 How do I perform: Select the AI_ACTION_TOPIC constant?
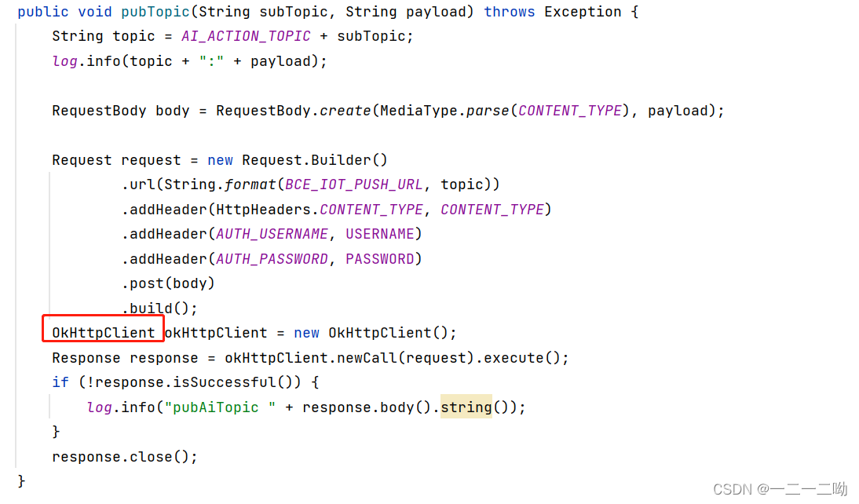[246, 35]
